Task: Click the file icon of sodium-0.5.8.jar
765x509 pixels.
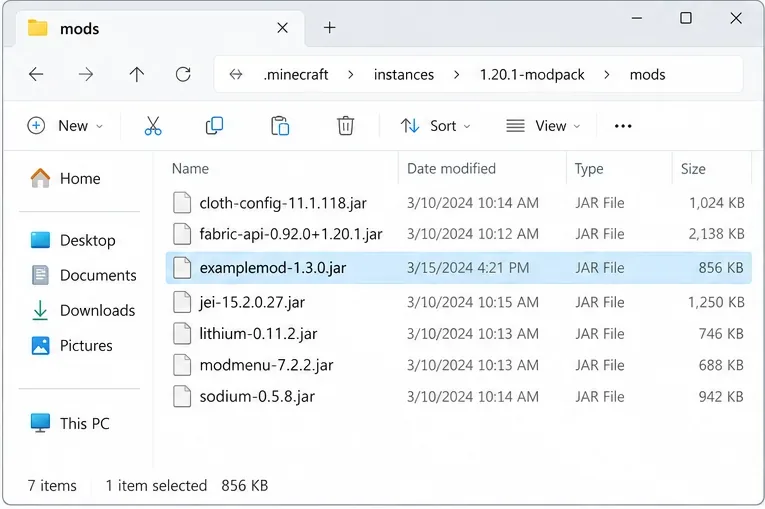Action: (182, 396)
